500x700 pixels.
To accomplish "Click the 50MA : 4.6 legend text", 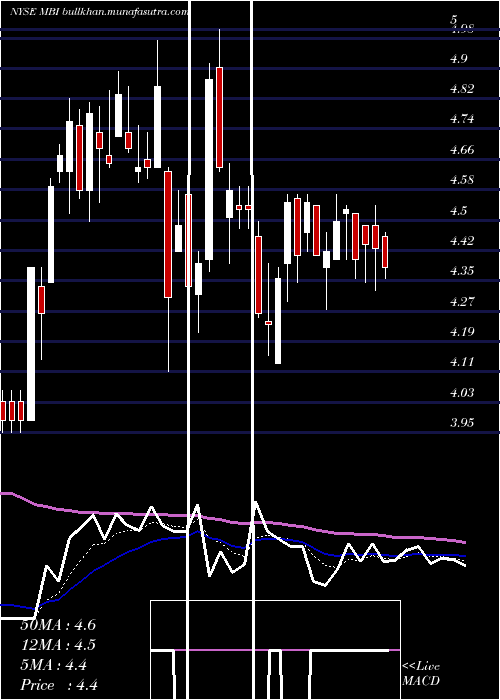I will click(58, 625).
